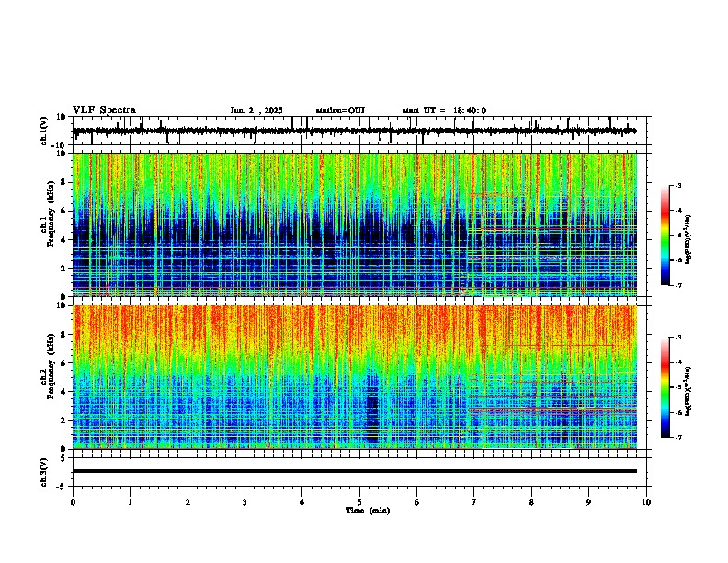Click inside the ch.1 spectrogram panel

[x=355, y=224]
